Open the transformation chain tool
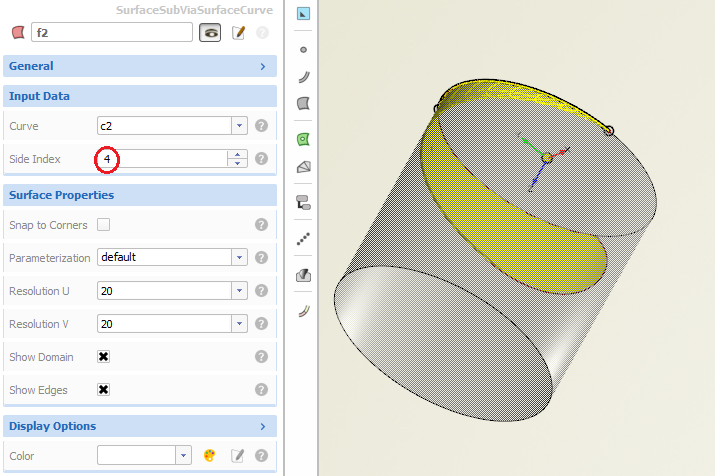 pos(304,202)
